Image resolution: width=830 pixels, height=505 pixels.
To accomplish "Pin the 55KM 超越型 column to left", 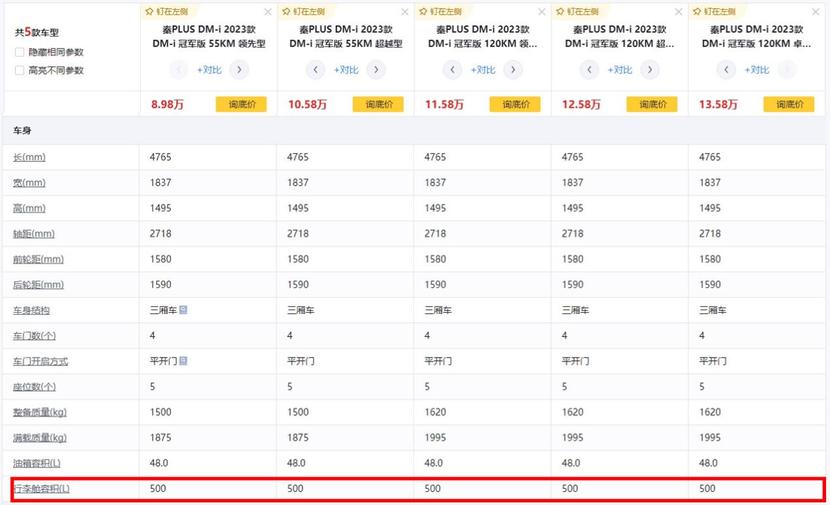I will coord(304,11).
